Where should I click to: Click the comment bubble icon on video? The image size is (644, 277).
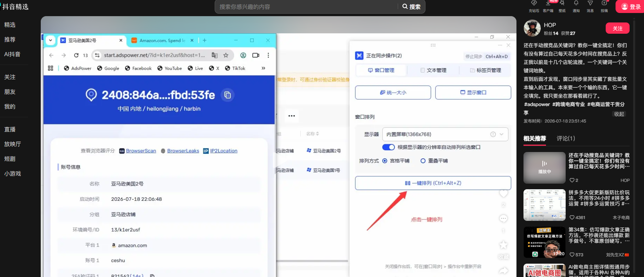pos(503,219)
